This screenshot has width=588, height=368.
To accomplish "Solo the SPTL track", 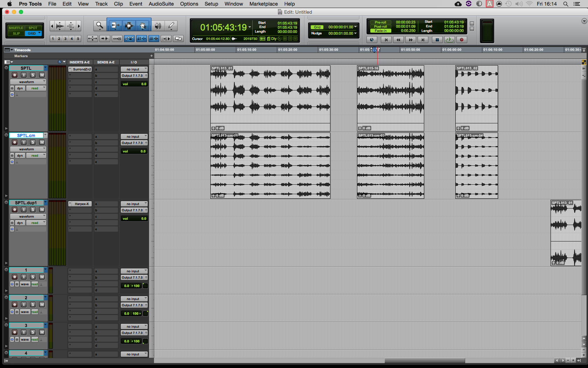I will pos(33,75).
